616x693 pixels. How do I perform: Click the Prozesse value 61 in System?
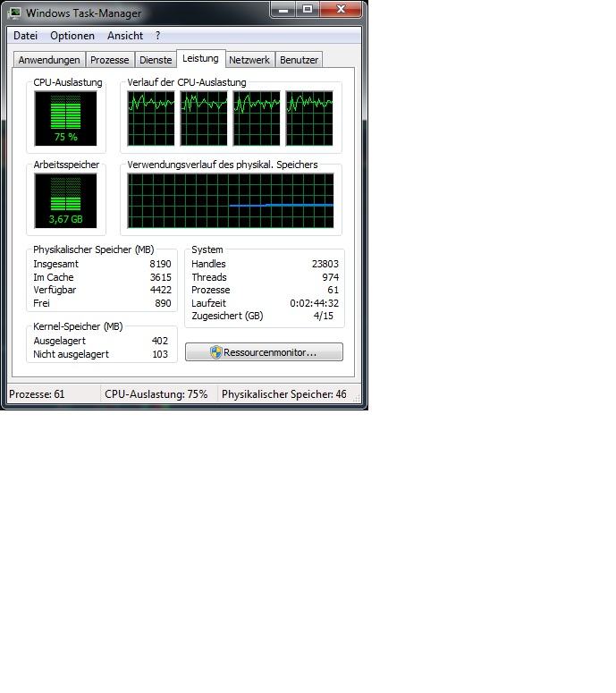click(x=333, y=290)
